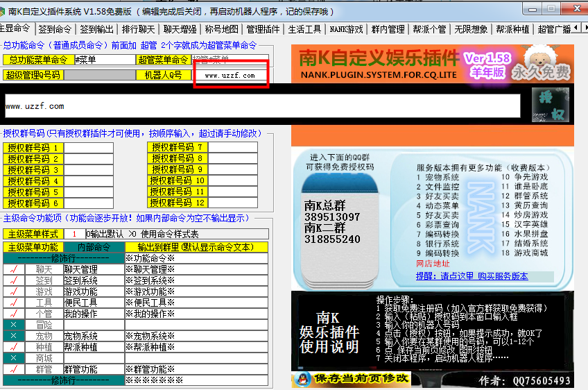Image resolution: width=588 pixels, height=390 pixels.
Task: Click the 总功能菜单命令 input with #菜单
Action: [105, 60]
